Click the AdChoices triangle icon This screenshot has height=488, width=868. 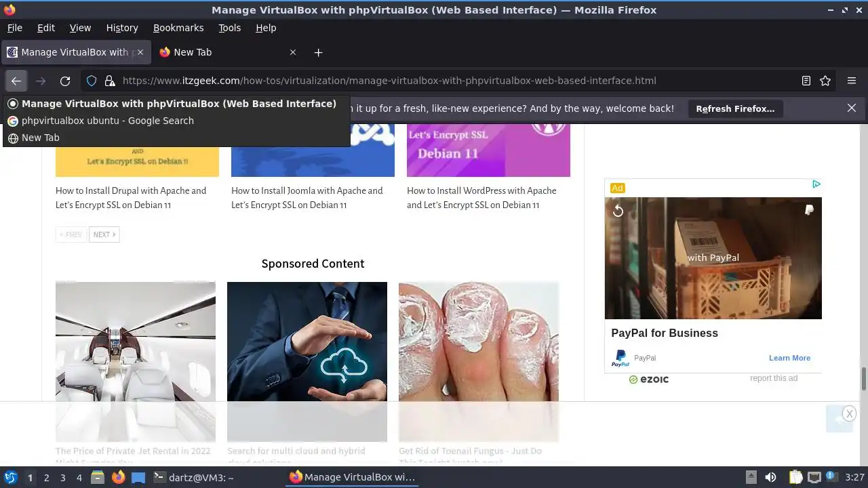[816, 184]
